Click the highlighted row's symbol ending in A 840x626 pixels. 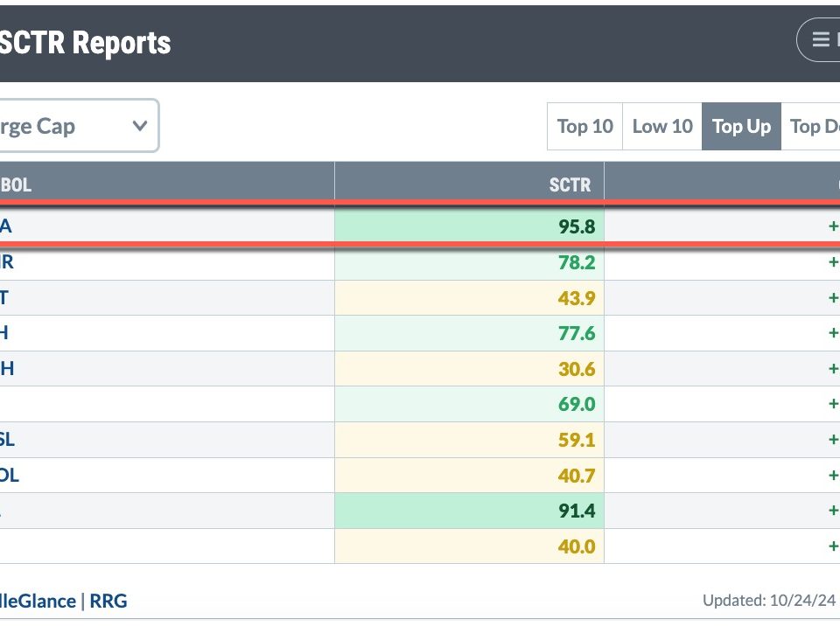[6, 226]
